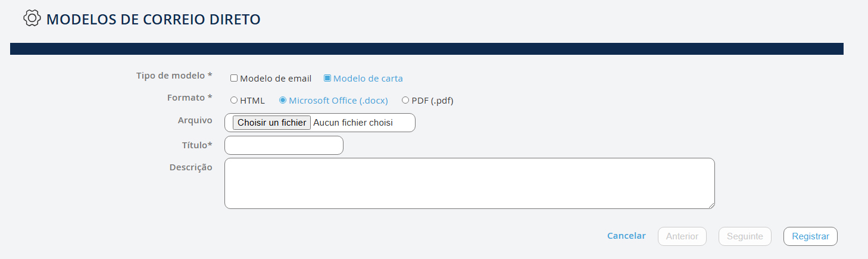Check the Modelo de email checkbox

point(234,78)
